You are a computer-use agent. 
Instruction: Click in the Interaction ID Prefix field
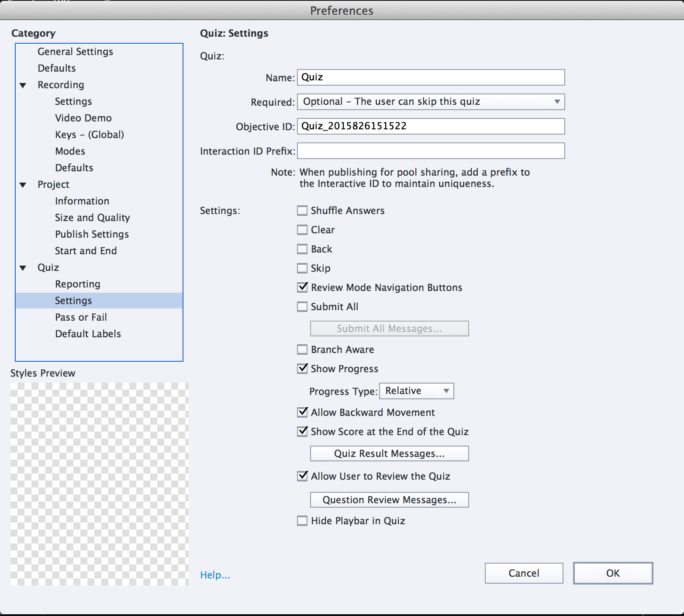(431, 151)
